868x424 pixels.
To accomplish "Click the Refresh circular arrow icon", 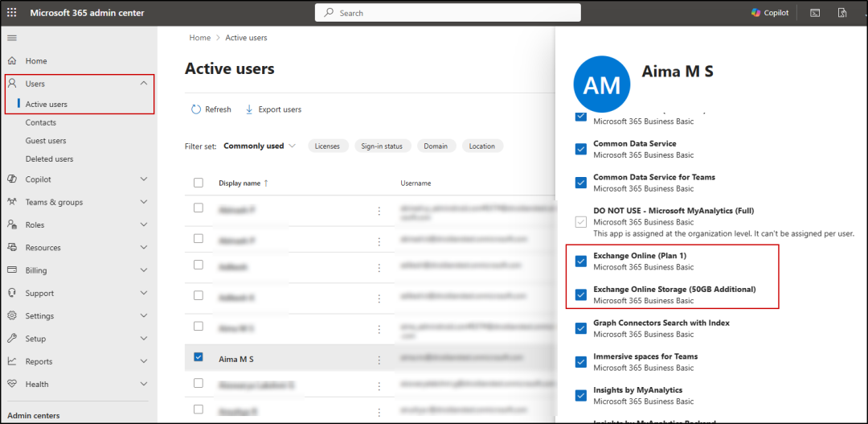I will (196, 109).
